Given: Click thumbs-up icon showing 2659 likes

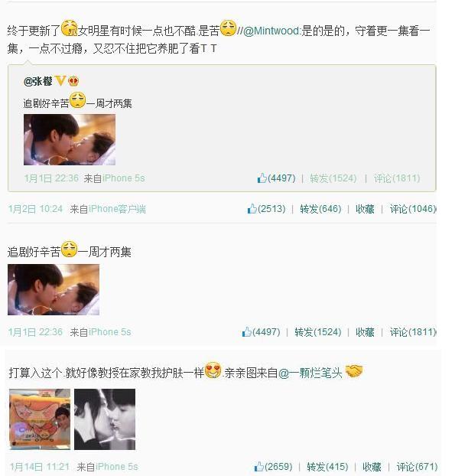Looking at the screenshot, I should (x=259, y=466).
